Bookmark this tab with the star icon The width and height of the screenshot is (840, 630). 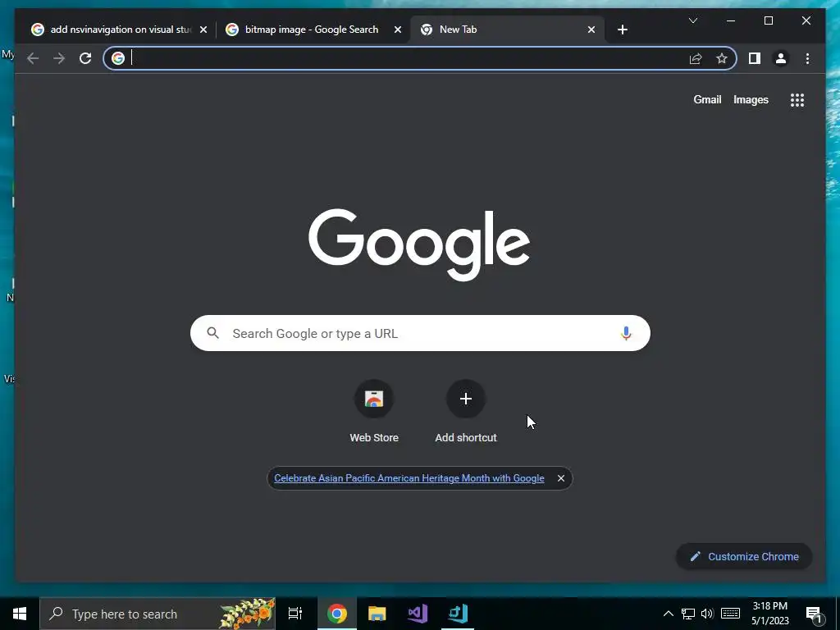(722, 58)
